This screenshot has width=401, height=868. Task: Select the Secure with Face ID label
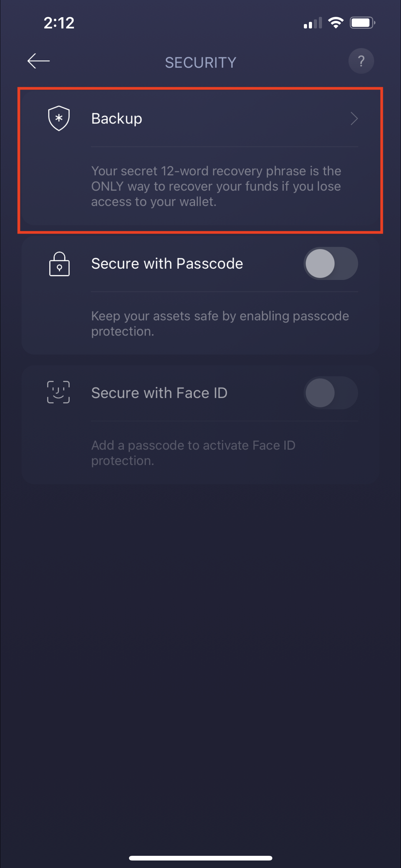[159, 393]
